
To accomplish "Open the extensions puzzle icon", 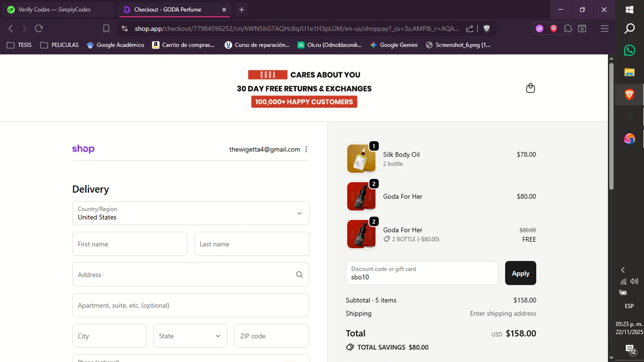I will pos(568,28).
